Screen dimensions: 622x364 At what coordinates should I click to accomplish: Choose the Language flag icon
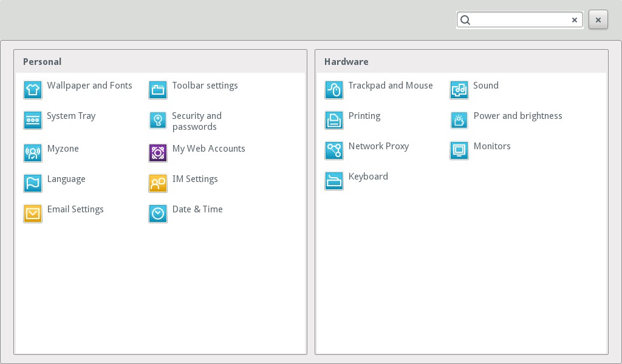pos(33,183)
